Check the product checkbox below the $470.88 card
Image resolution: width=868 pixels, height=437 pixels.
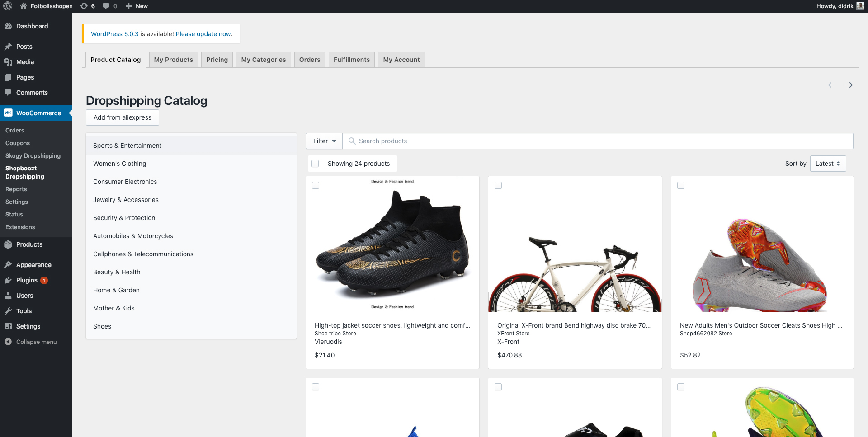tap(498, 387)
